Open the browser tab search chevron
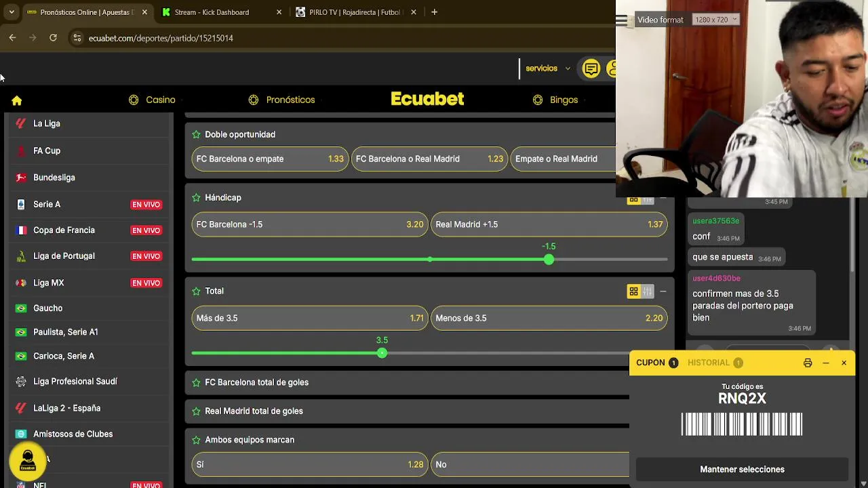The height and width of the screenshot is (488, 868). 12,12
